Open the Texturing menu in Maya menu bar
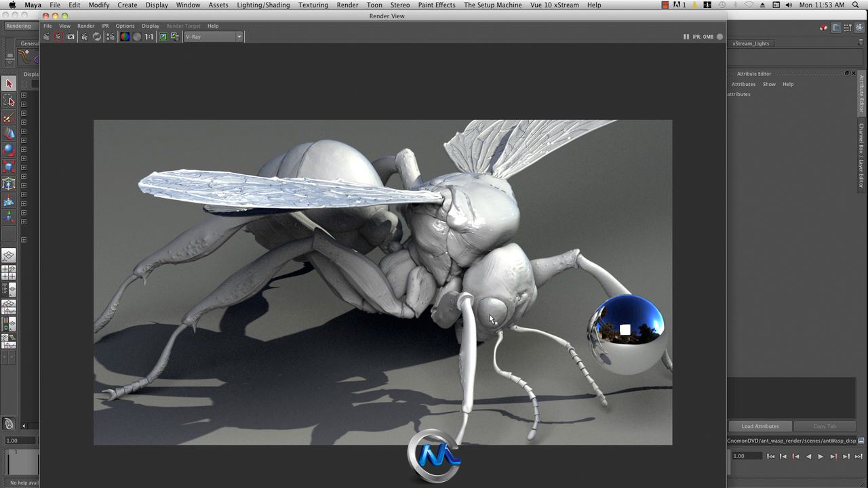The height and width of the screenshot is (488, 868). [313, 5]
